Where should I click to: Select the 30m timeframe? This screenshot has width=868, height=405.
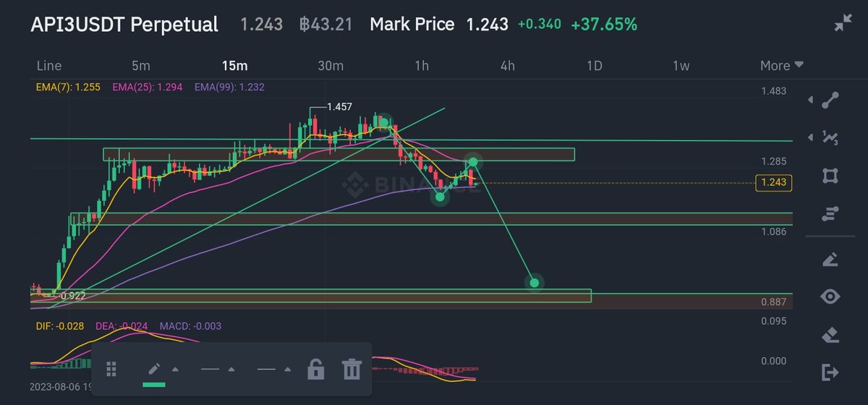[x=330, y=66]
